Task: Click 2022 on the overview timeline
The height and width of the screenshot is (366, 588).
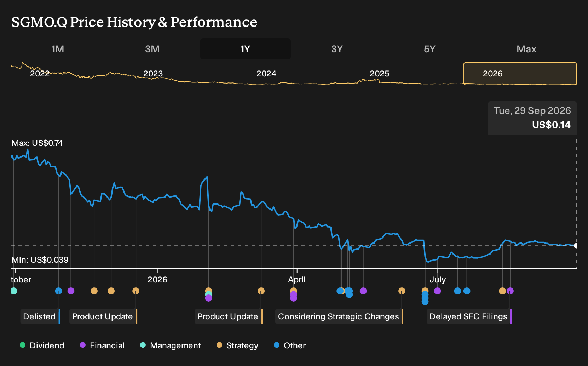Action: point(40,74)
